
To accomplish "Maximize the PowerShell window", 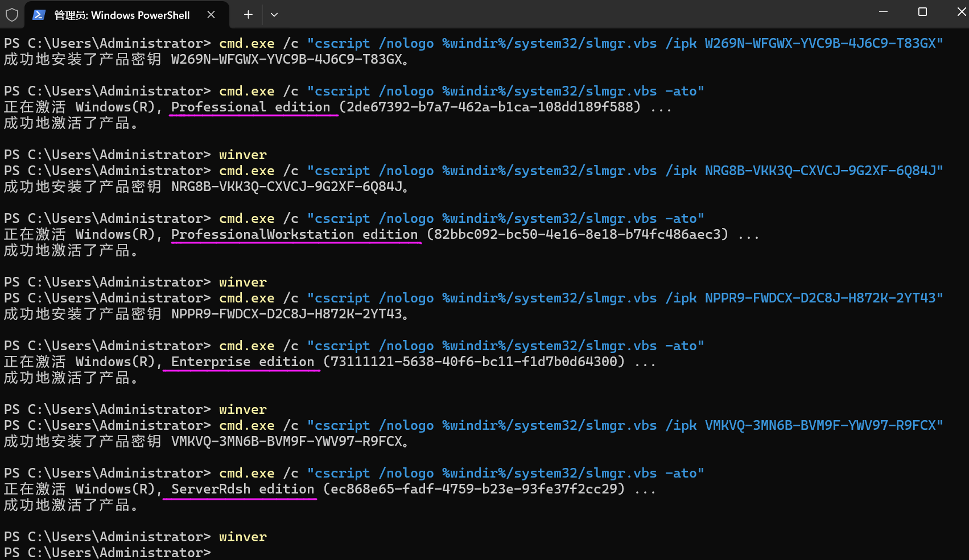I will click(x=922, y=11).
